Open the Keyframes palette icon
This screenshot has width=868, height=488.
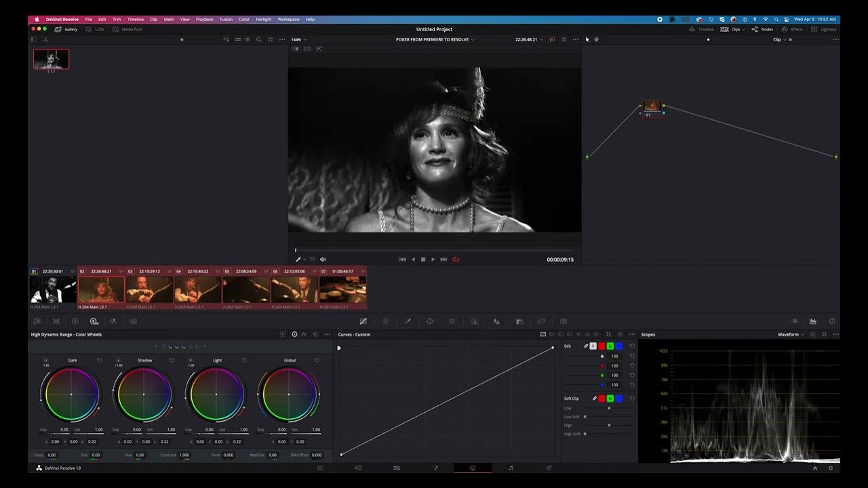[794, 321]
